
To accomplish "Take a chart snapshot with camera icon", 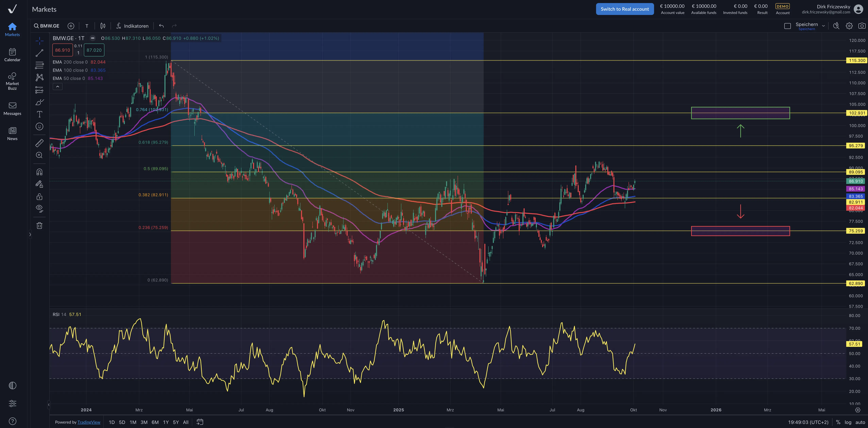I will pos(862,26).
